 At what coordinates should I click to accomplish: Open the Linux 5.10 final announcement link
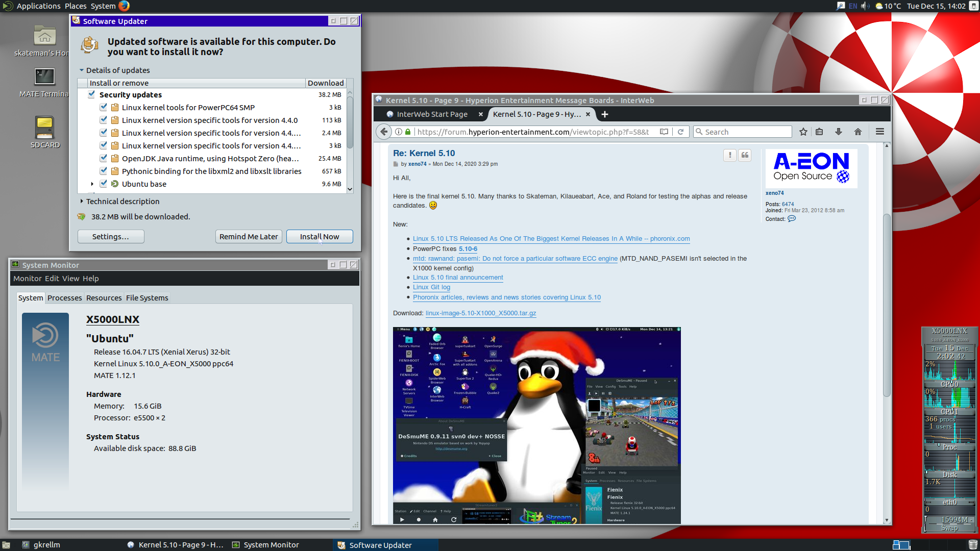[x=458, y=278]
